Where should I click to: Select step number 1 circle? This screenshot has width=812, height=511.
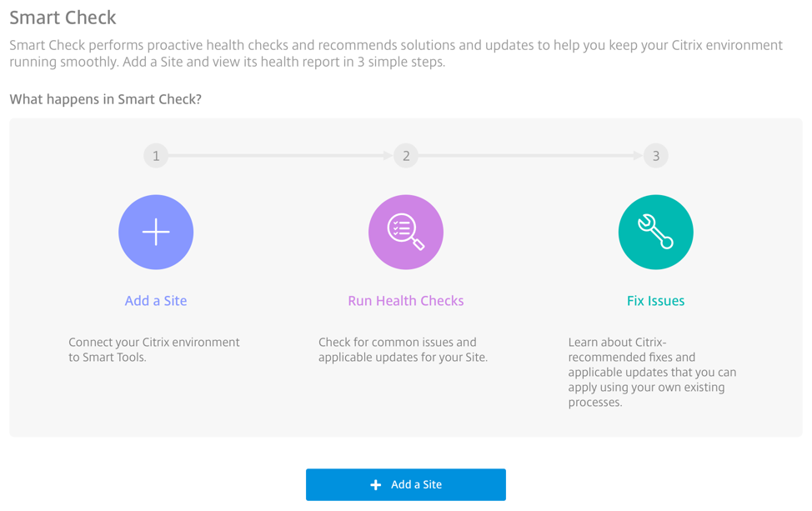click(156, 156)
